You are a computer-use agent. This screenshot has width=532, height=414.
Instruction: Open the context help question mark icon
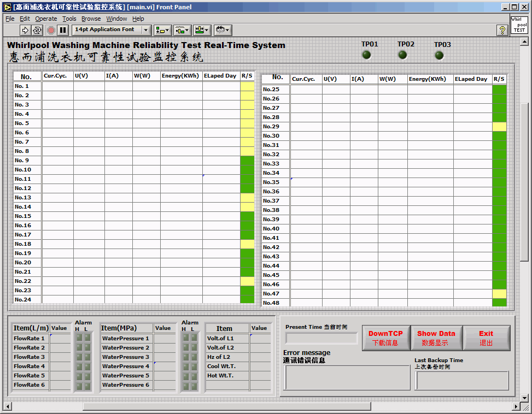[502, 30]
